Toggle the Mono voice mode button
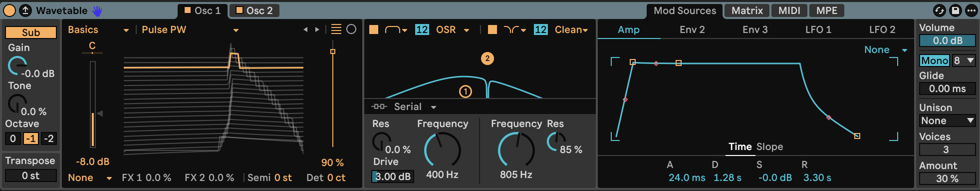Viewport: 980px width, 191px height. pos(935,60)
